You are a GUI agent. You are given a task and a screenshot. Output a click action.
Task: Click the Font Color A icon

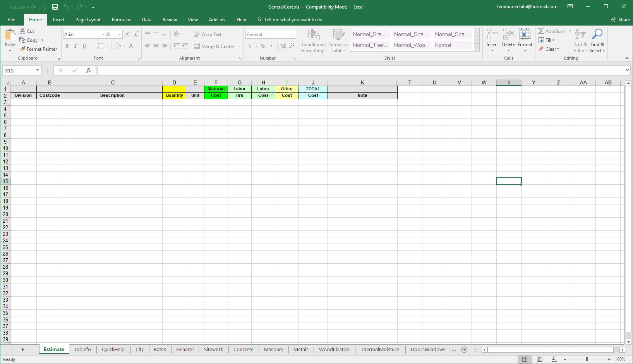[x=131, y=46]
